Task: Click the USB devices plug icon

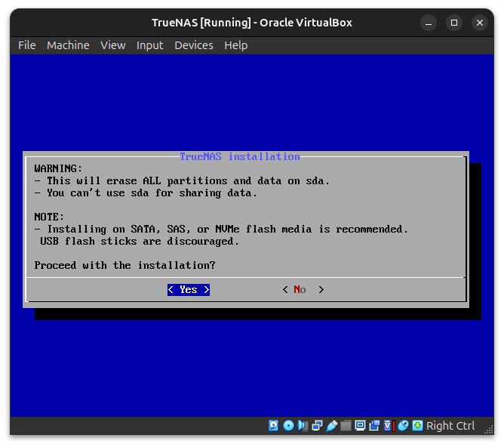Action: pyautogui.click(x=331, y=426)
